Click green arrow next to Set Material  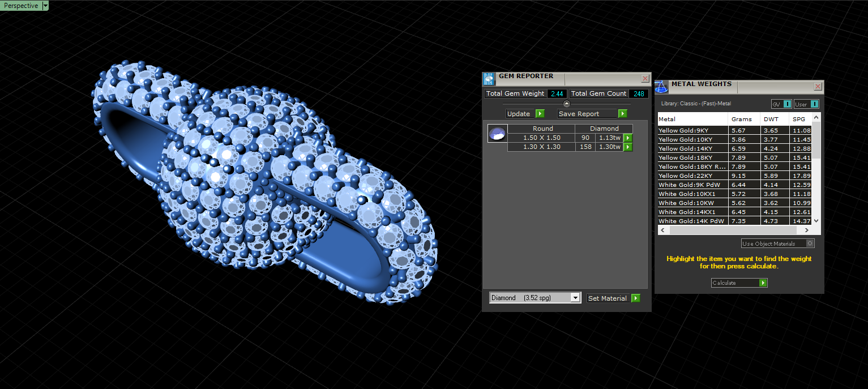click(636, 298)
